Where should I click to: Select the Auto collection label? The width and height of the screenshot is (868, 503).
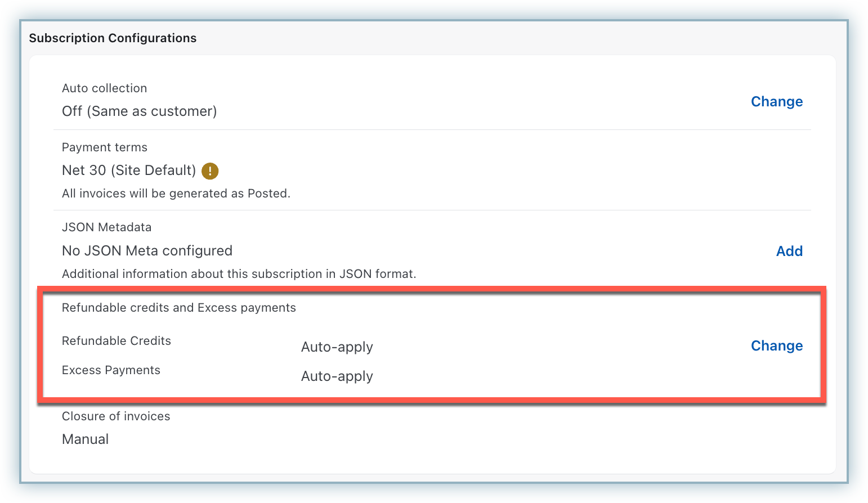tap(104, 88)
